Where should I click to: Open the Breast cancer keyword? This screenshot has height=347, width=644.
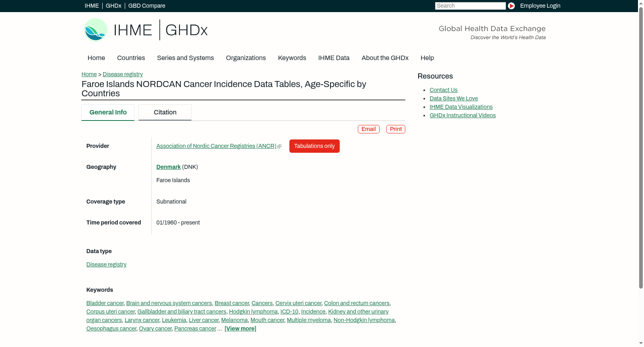232,303
